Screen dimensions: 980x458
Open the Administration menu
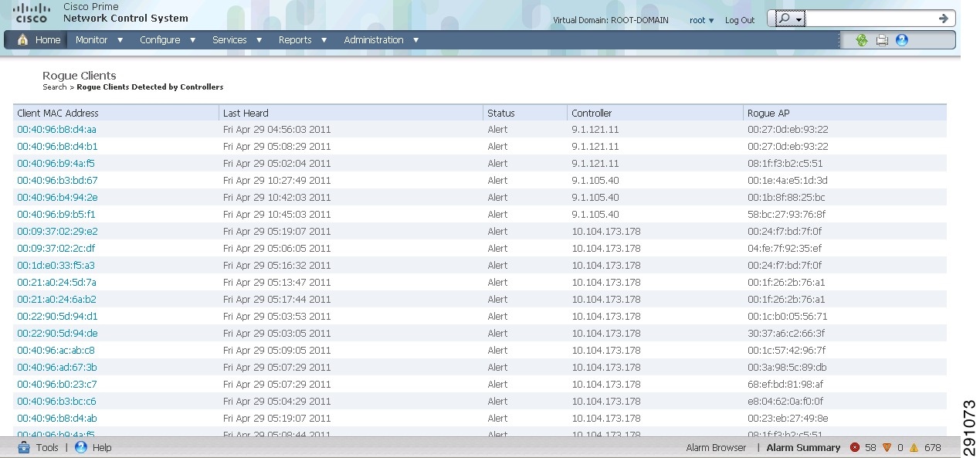click(x=374, y=39)
